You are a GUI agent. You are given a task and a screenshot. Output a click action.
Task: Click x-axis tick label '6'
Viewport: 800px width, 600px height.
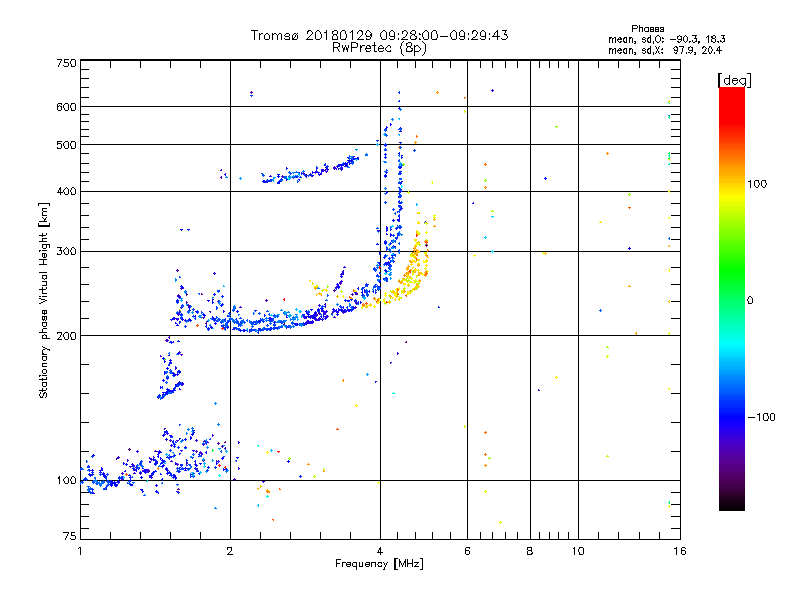(x=467, y=551)
